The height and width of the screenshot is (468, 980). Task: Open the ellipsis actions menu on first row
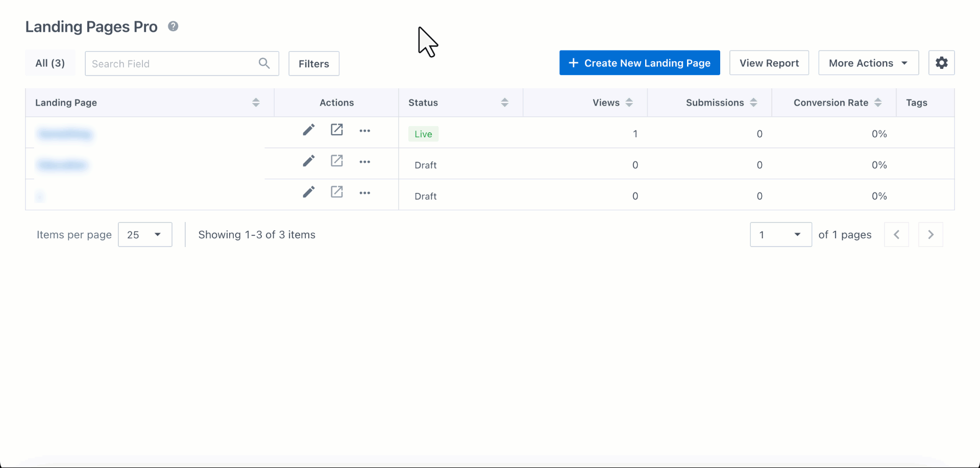(365, 131)
